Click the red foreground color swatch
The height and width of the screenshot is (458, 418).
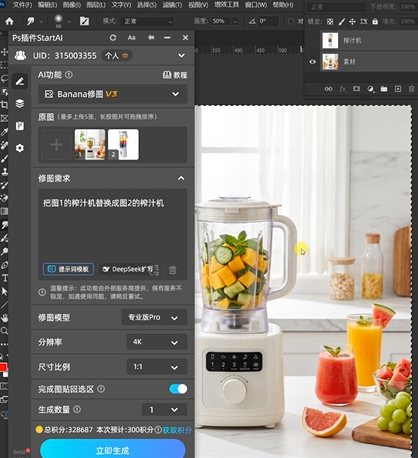coord(3,367)
